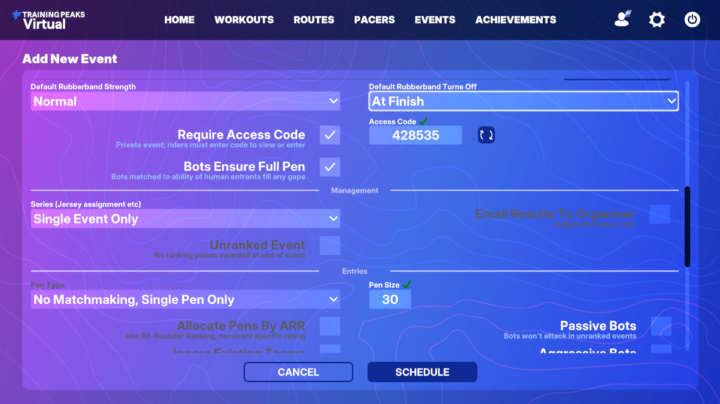Toggle the Require Access Code checkbox

tap(330, 135)
